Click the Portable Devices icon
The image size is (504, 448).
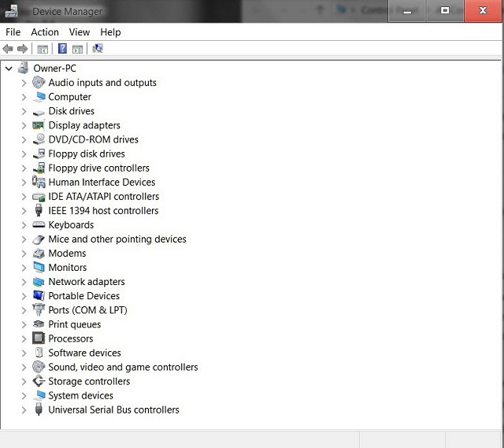[39, 296]
